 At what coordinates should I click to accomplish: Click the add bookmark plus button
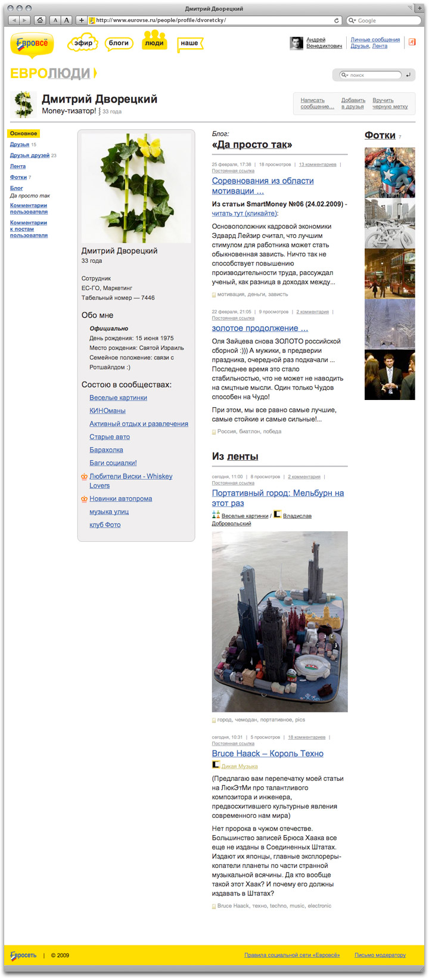click(82, 20)
